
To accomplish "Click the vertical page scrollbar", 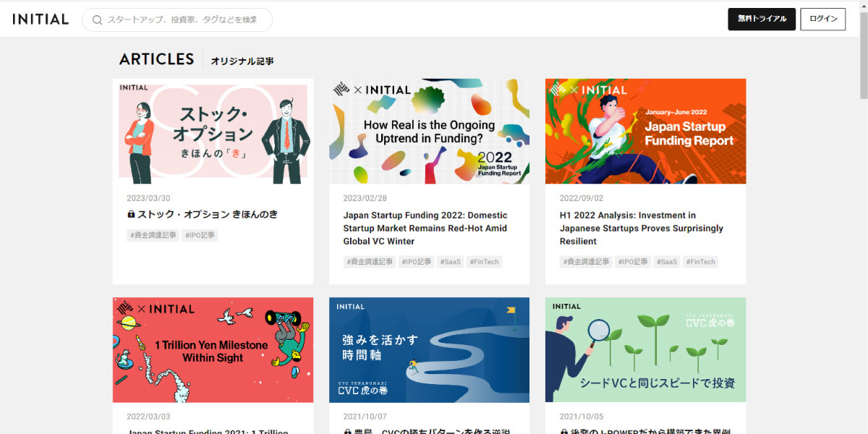I will [863, 217].
